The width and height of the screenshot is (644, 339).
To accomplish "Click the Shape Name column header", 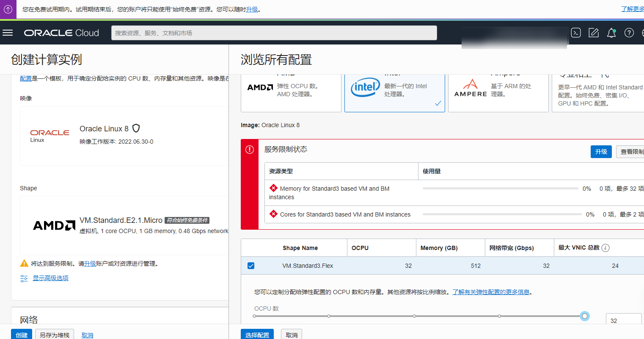I will 300,248.
